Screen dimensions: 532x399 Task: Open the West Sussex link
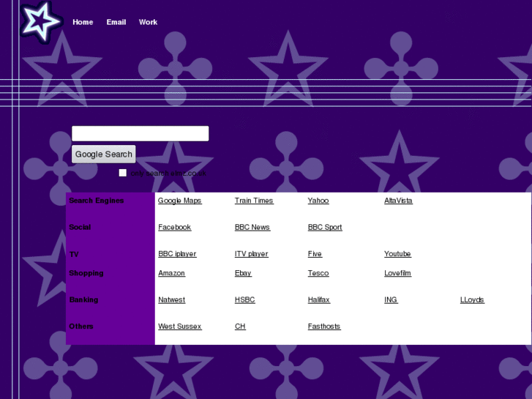click(x=180, y=327)
